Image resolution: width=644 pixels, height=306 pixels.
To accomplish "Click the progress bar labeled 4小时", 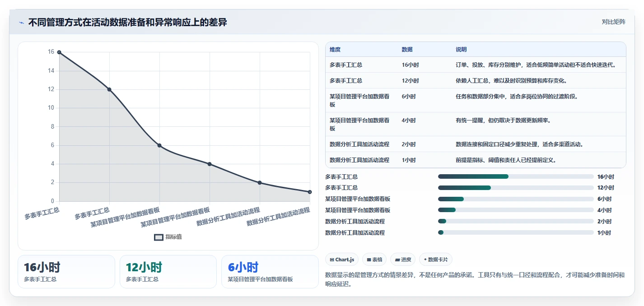I will tap(516, 210).
